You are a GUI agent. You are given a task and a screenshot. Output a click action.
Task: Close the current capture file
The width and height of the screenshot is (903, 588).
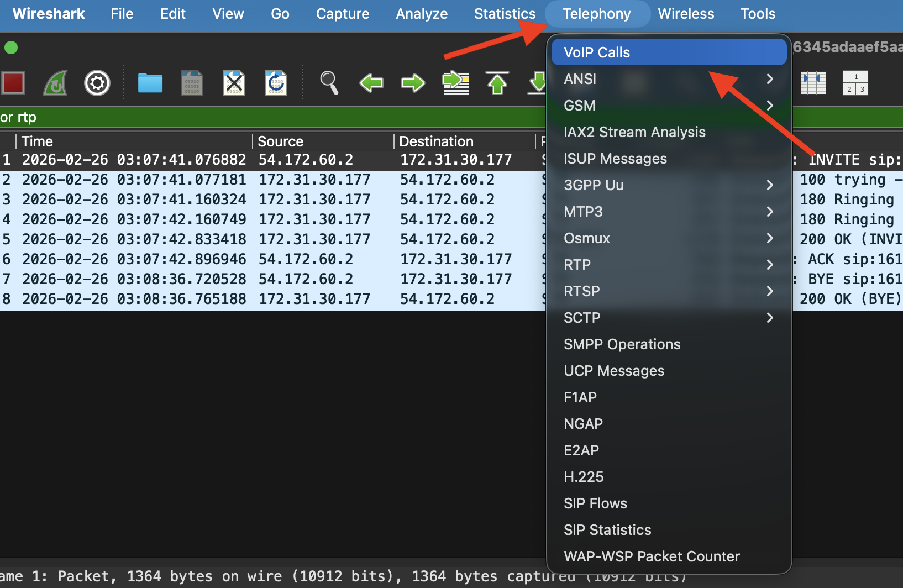click(233, 83)
